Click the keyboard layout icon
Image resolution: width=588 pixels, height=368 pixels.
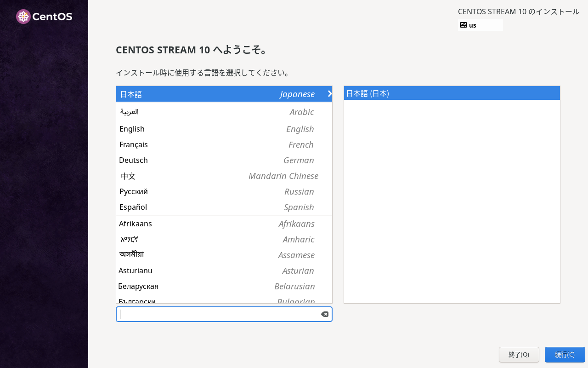click(x=464, y=25)
